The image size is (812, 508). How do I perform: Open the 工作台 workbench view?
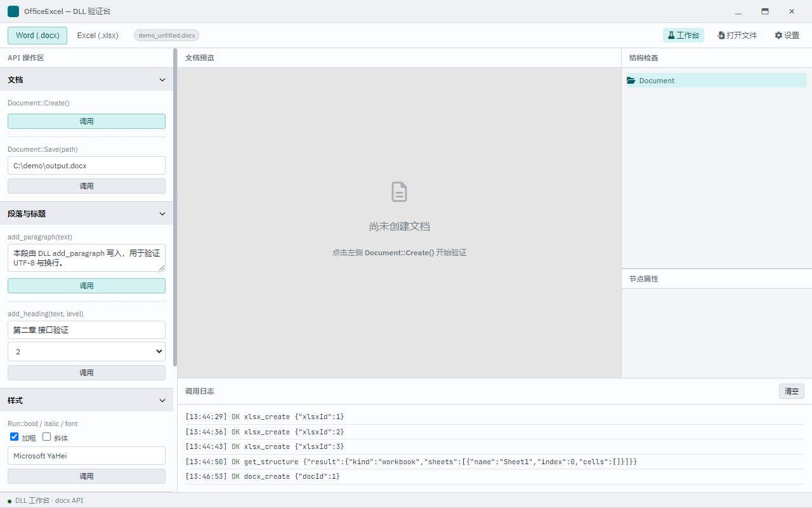(x=683, y=36)
